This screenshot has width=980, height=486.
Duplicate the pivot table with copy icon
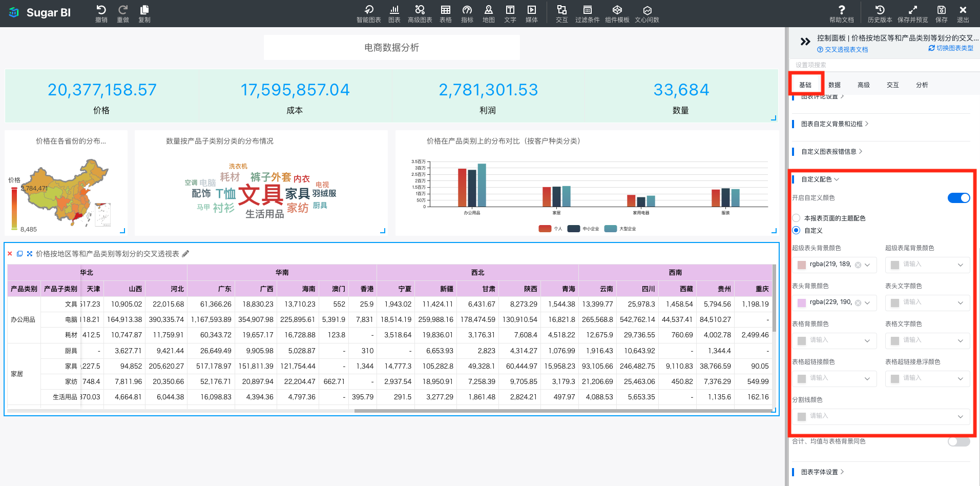click(x=19, y=254)
